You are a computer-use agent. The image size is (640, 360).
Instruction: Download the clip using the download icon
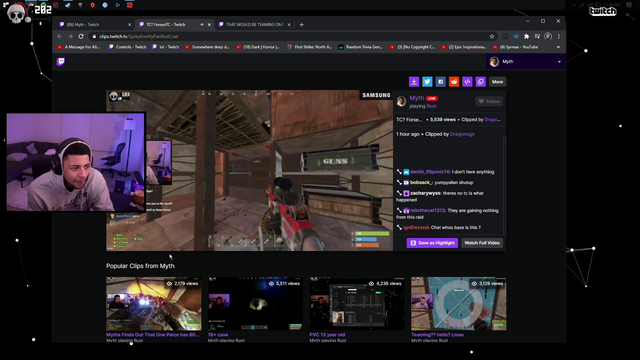[x=414, y=82]
